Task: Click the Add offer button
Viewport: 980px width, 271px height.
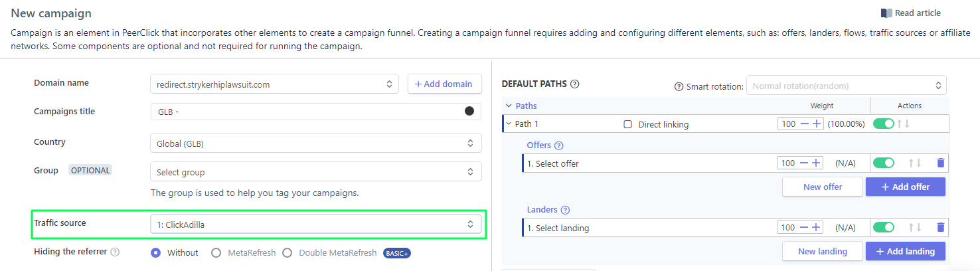Action: pyautogui.click(x=905, y=187)
